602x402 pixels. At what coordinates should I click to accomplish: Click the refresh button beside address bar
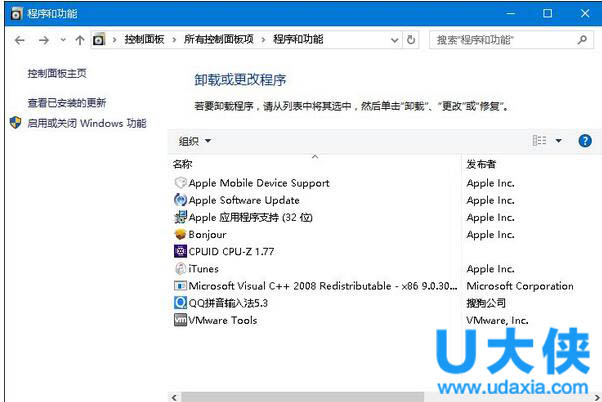411,40
